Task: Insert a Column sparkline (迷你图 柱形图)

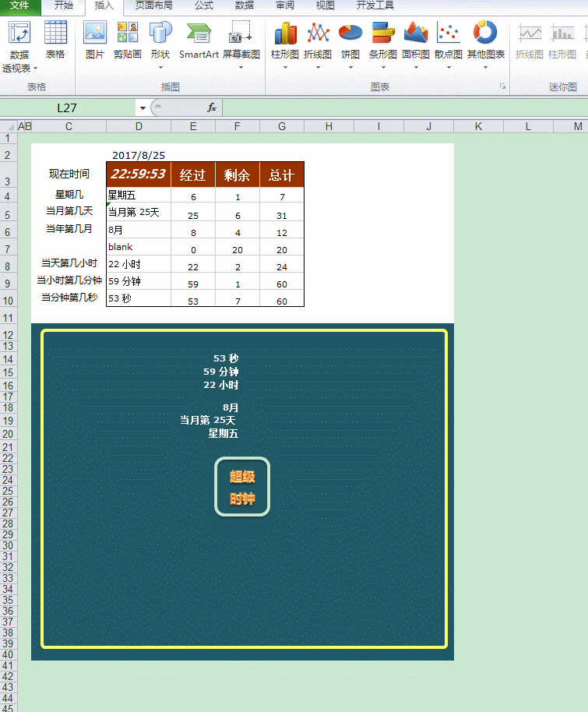Action: 562,41
